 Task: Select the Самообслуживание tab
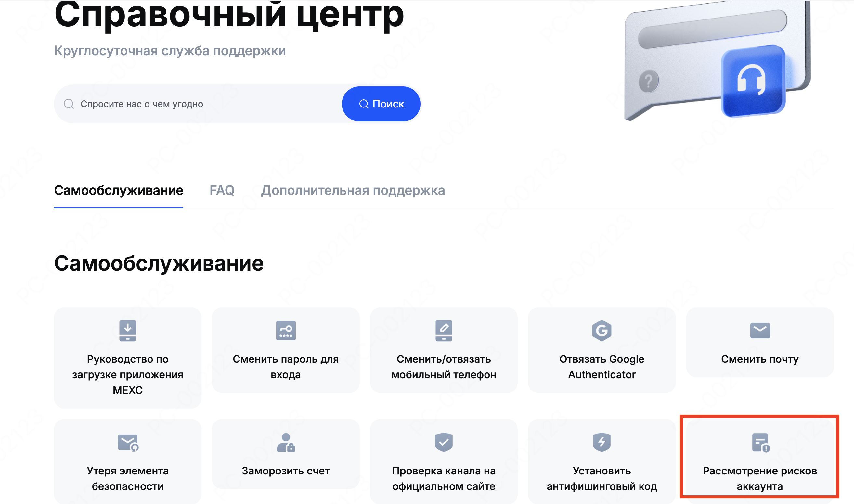click(x=119, y=190)
